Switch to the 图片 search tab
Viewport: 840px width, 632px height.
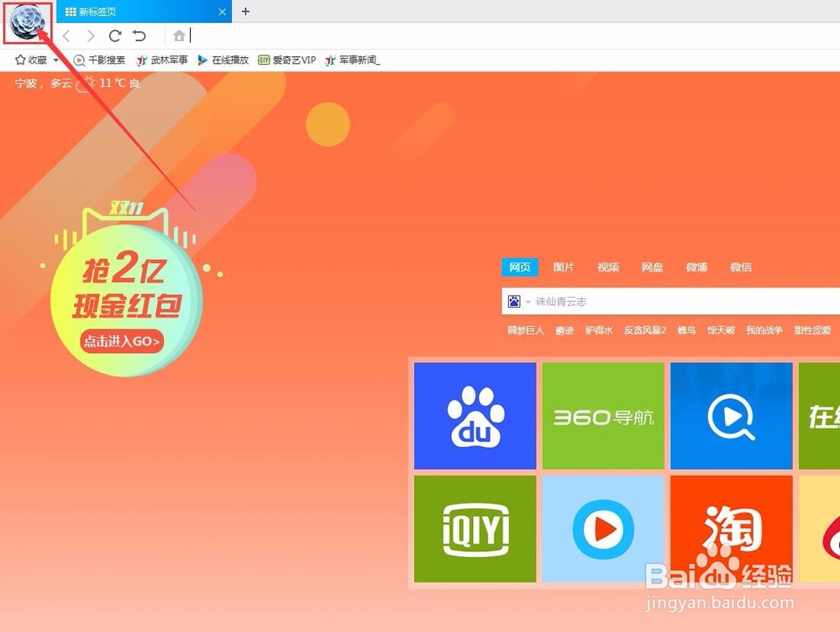coord(564,267)
